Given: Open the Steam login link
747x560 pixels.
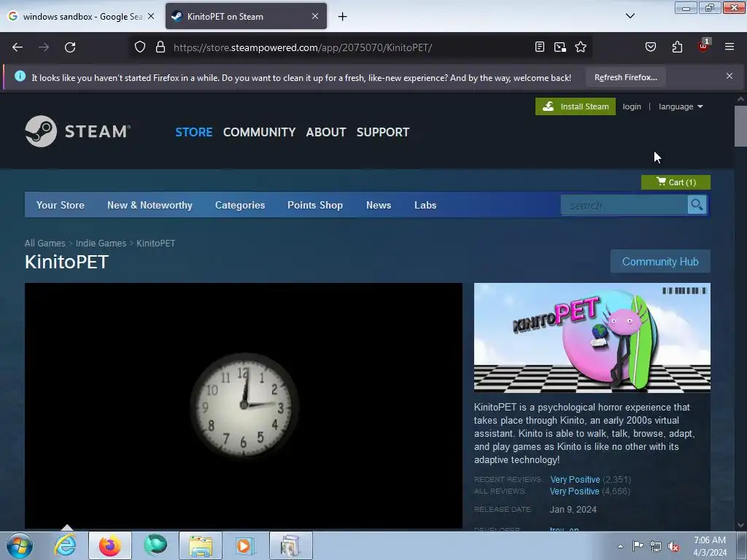Looking at the screenshot, I should point(631,106).
